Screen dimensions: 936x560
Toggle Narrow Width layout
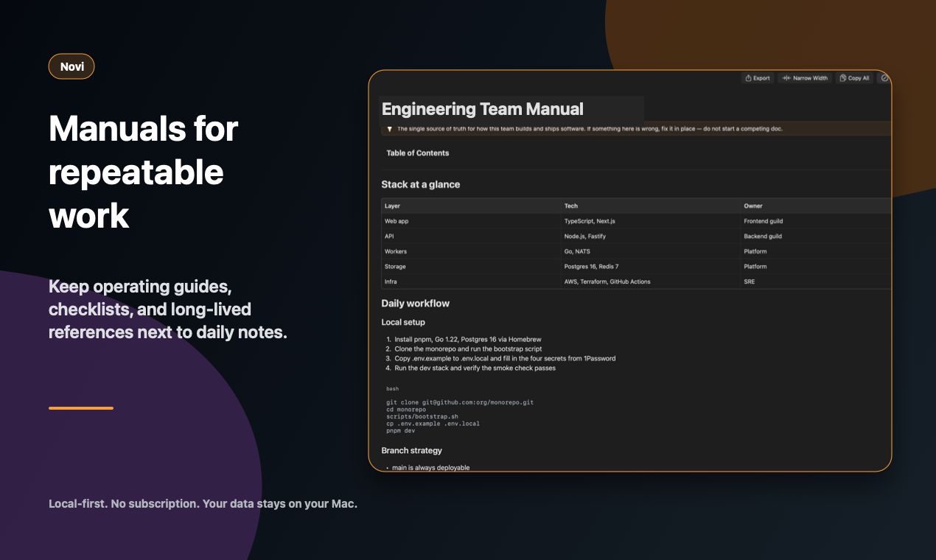tap(805, 78)
